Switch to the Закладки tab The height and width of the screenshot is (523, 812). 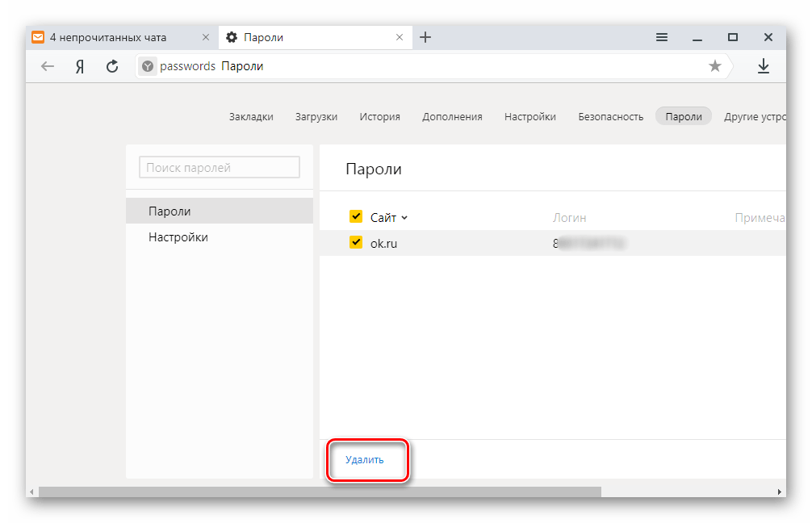tap(251, 116)
